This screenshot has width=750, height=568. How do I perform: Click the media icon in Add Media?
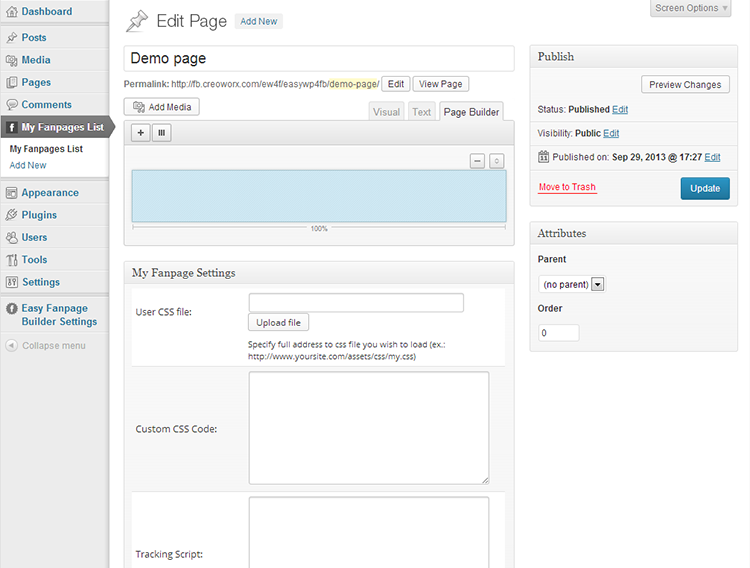(x=139, y=107)
